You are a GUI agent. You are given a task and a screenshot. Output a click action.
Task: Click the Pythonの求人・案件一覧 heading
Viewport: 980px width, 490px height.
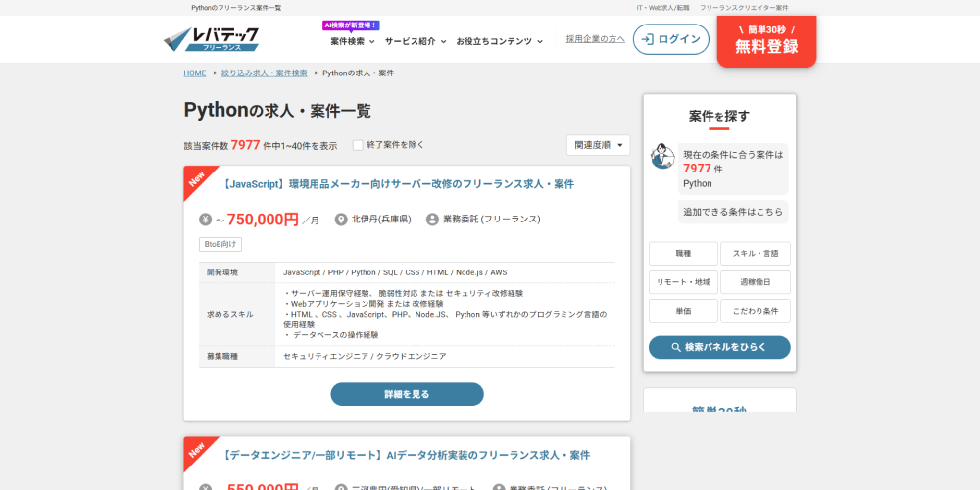[277, 111]
